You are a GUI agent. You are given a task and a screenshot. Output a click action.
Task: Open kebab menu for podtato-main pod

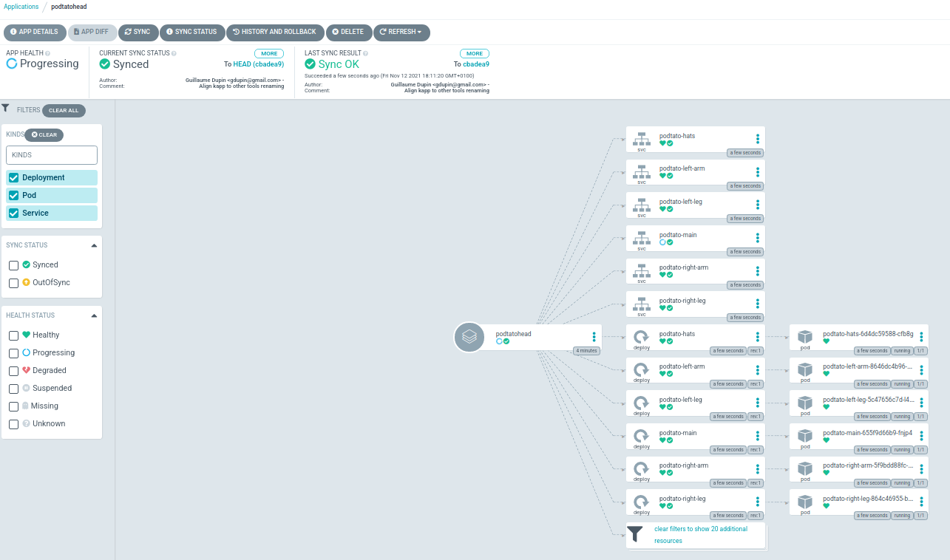[x=921, y=436]
